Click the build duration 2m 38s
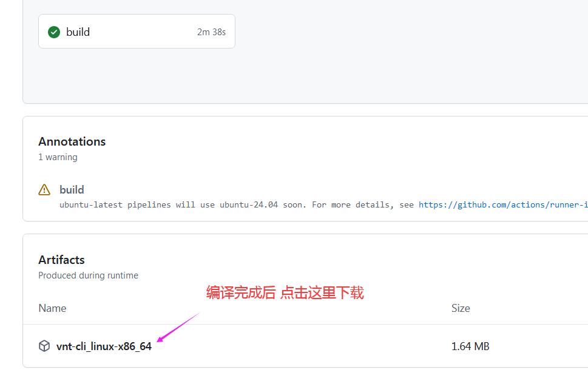This screenshot has height=378, width=588. 212,32
